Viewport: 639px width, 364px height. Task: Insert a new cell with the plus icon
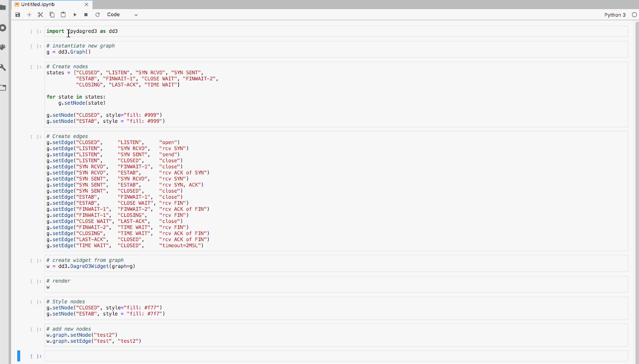[x=28, y=14]
